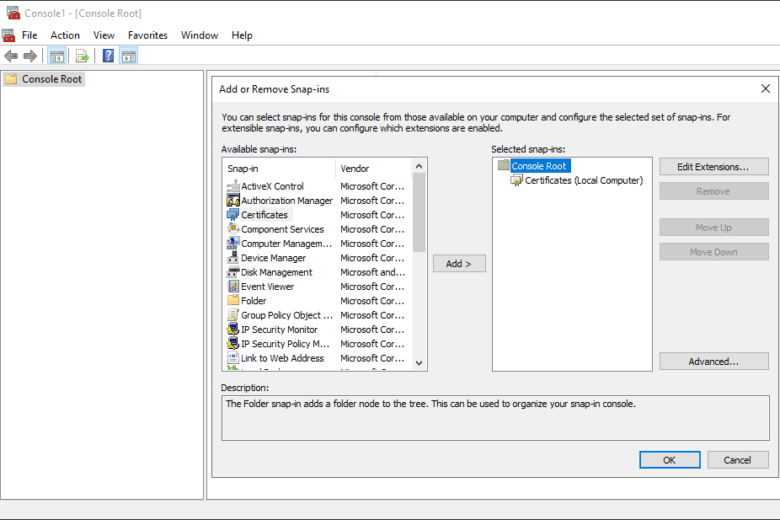780x520 pixels.
Task: Select the Group Policy Object ... row text
Action: [287, 315]
